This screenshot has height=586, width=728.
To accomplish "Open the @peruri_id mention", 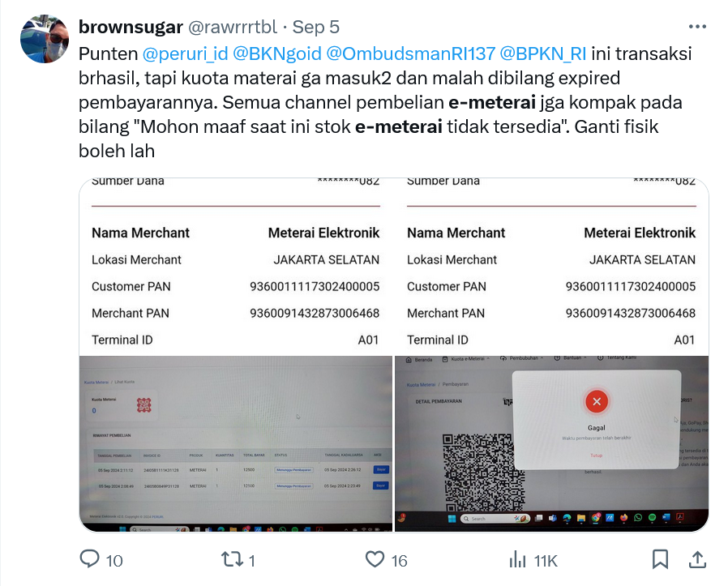I will click(x=186, y=53).
